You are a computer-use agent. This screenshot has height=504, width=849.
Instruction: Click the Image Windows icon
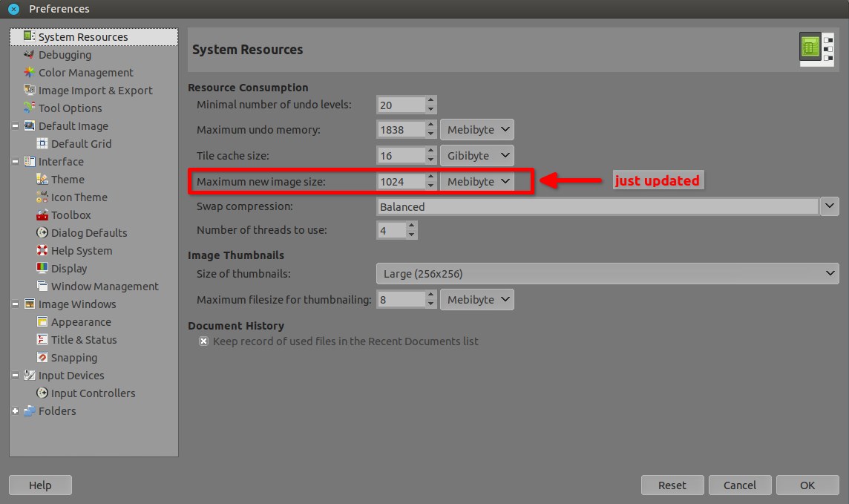pos(29,304)
